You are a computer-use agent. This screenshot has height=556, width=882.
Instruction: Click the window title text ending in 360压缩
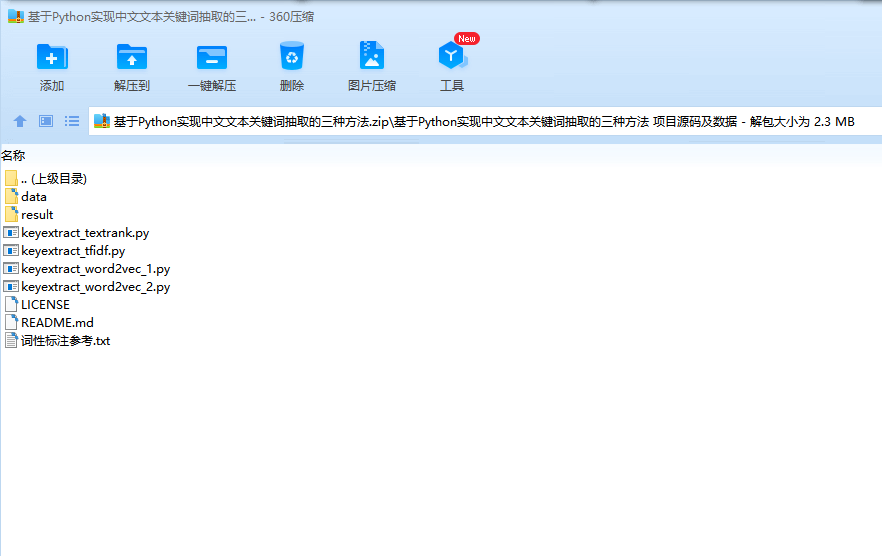[171, 17]
